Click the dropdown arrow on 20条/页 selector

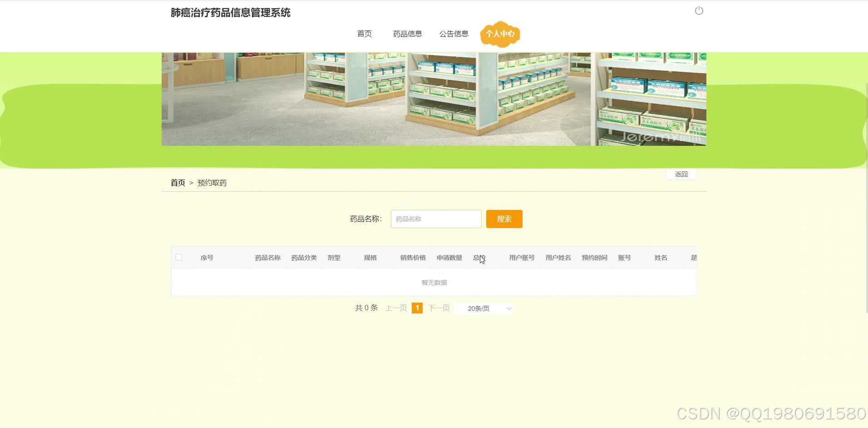tap(508, 308)
